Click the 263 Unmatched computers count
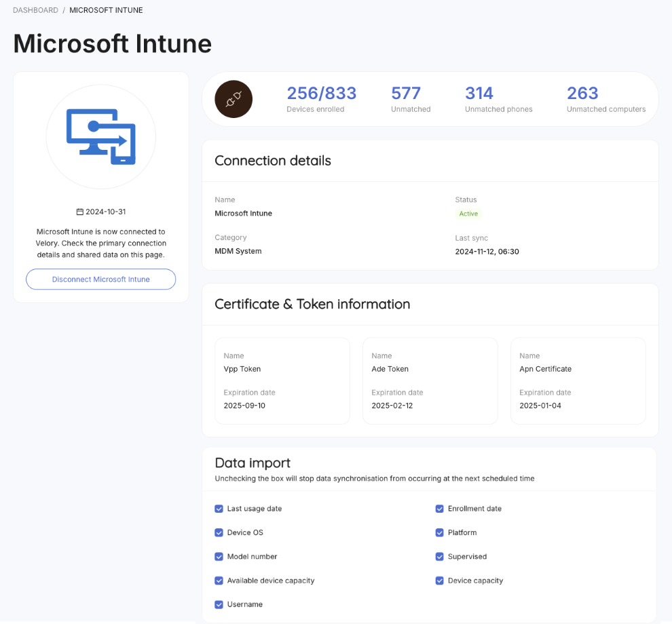 coord(582,94)
